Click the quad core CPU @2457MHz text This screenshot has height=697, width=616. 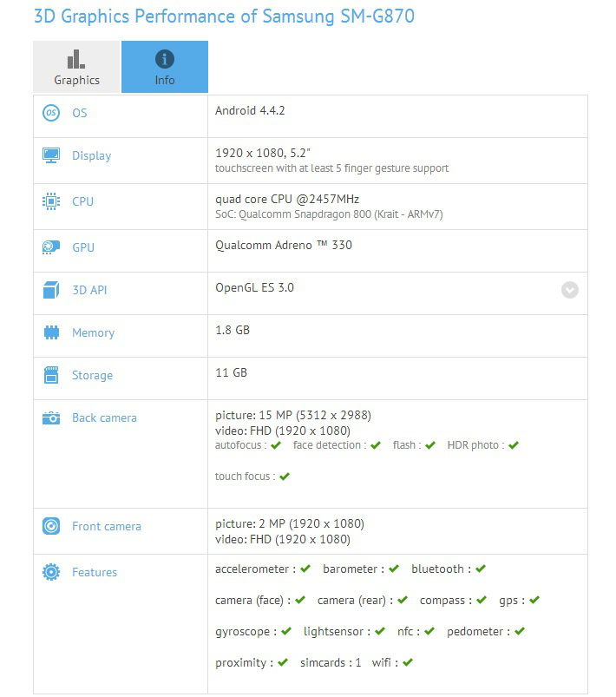(x=287, y=199)
